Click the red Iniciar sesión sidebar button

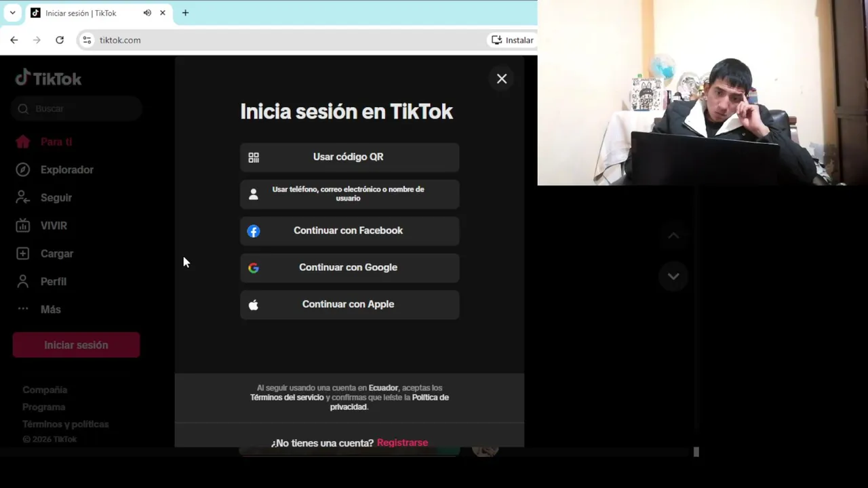coord(76,345)
